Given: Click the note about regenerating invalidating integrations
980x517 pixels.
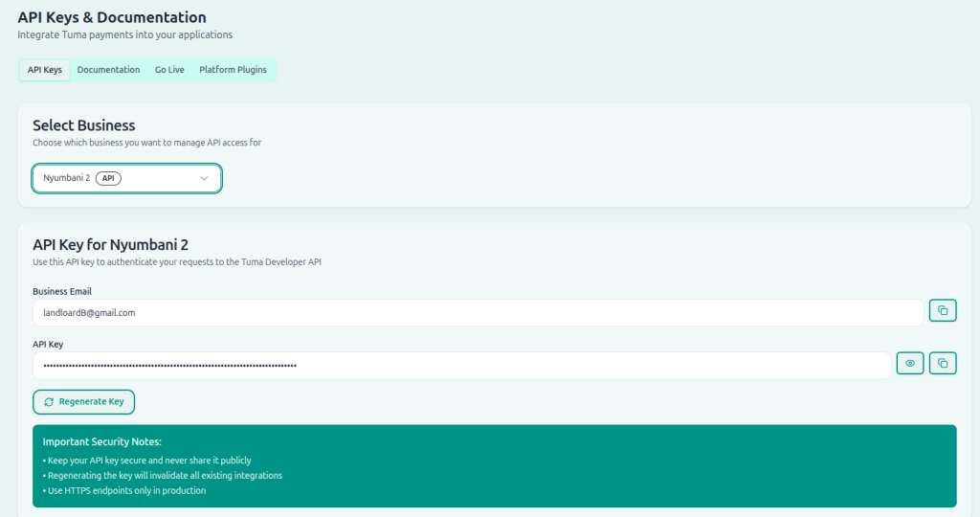Looking at the screenshot, I should 163,476.
